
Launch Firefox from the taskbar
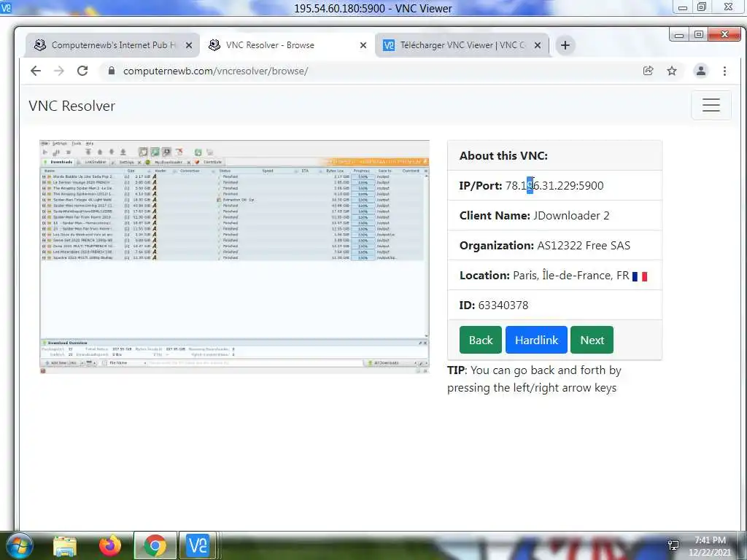pyautogui.click(x=110, y=545)
